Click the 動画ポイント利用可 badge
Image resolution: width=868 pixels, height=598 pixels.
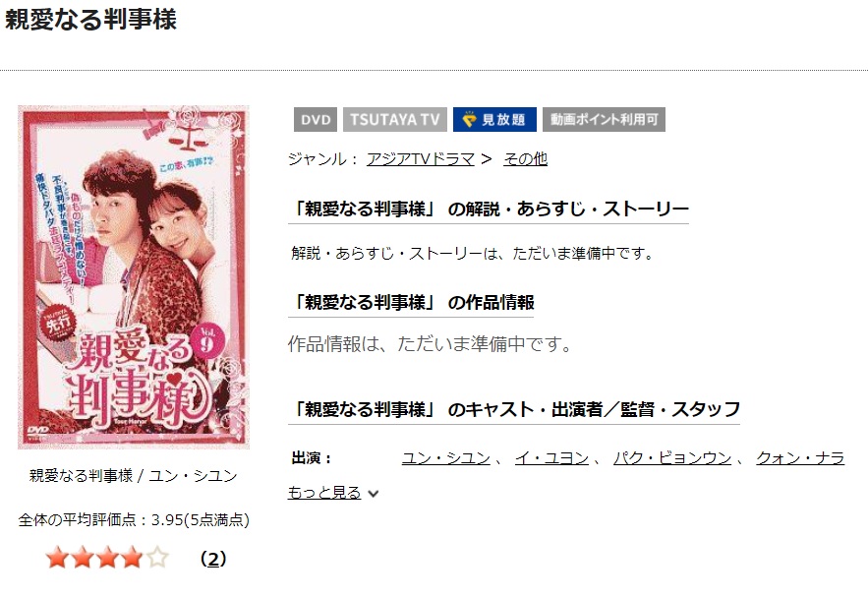(604, 120)
